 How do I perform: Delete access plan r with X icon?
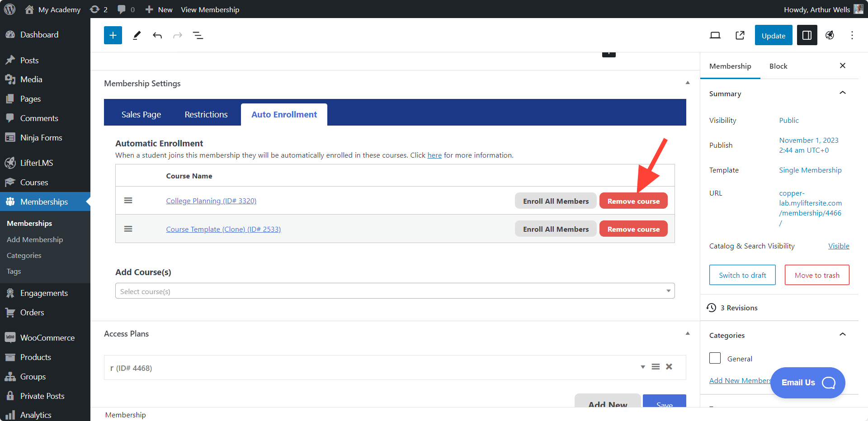coord(669,367)
